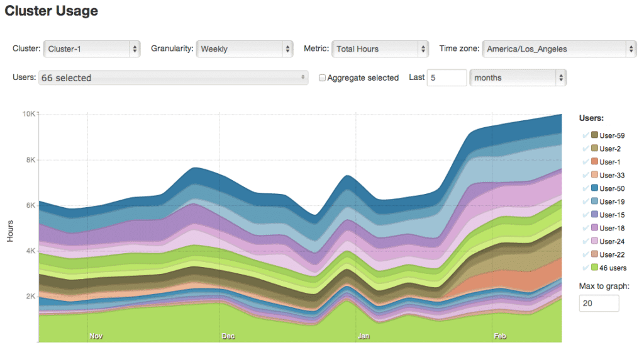Open the Time zone dropdown

(559, 48)
